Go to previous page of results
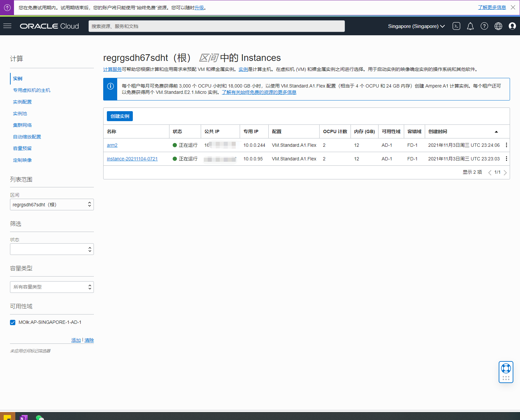 click(490, 172)
